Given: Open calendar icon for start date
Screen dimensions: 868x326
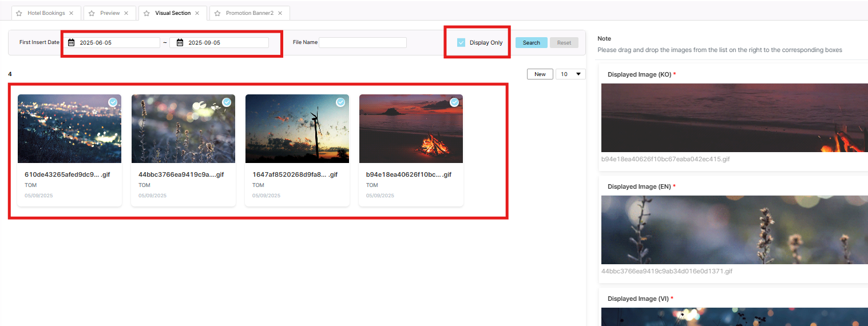Looking at the screenshot, I should [x=72, y=43].
